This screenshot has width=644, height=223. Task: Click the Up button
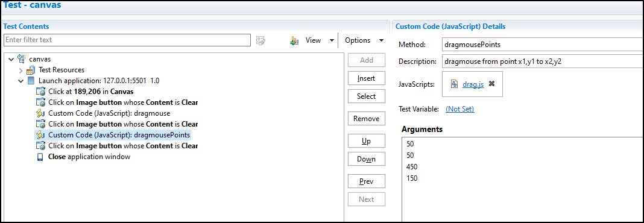(367, 141)
